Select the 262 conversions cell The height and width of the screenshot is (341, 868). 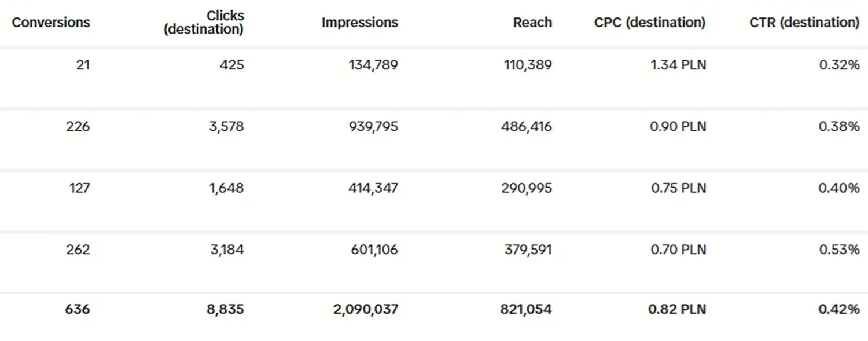pos(78,250)
